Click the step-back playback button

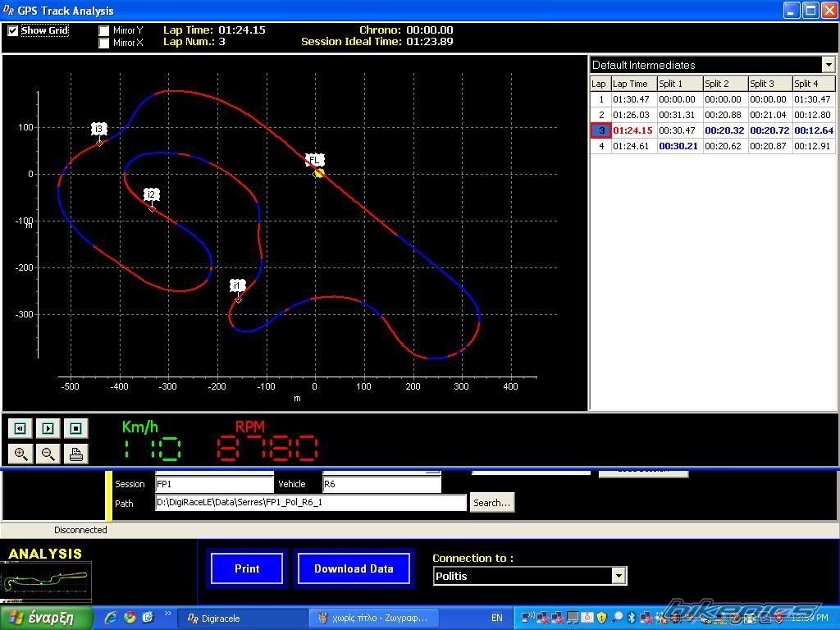coord(21,428)
